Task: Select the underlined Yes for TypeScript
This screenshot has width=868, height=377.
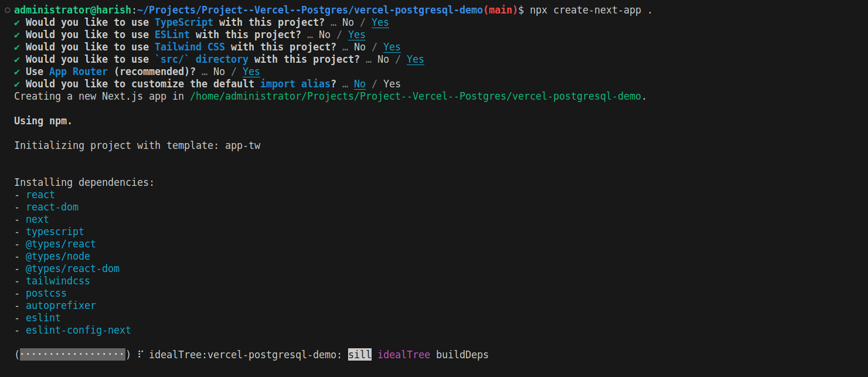Action: coord(380,22)
